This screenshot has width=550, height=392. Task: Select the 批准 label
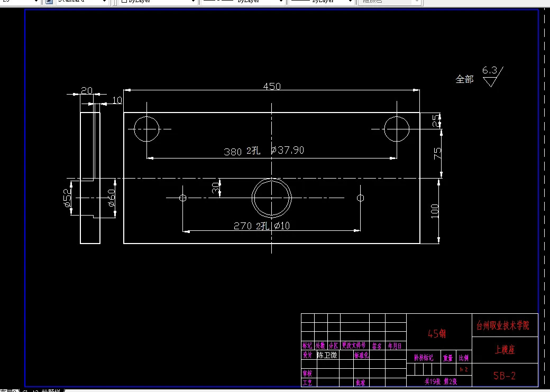click(x=360, y=382)
